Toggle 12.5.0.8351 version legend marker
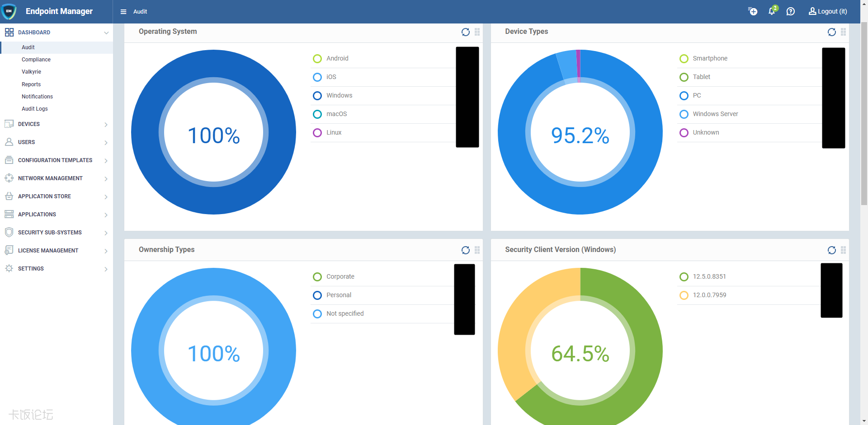The height and width of the screenshot is (425, 868). click(x=684, y=277)
